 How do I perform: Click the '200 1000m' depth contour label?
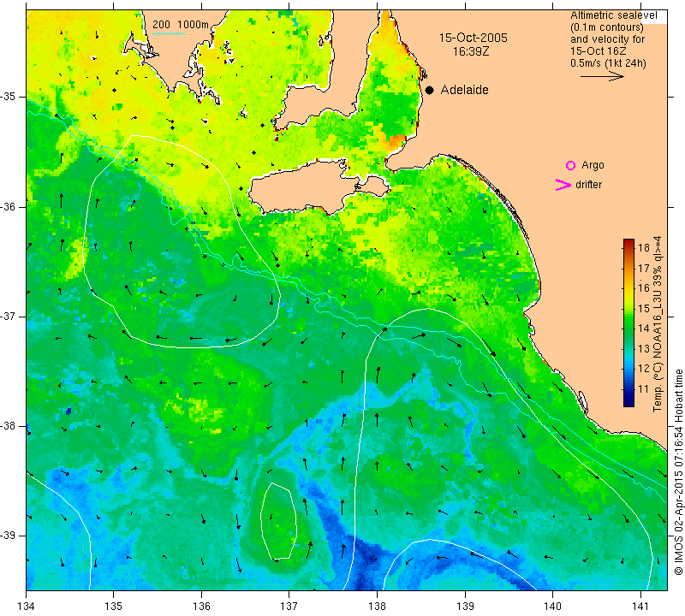pyautogui.click(x=181, y=25)
